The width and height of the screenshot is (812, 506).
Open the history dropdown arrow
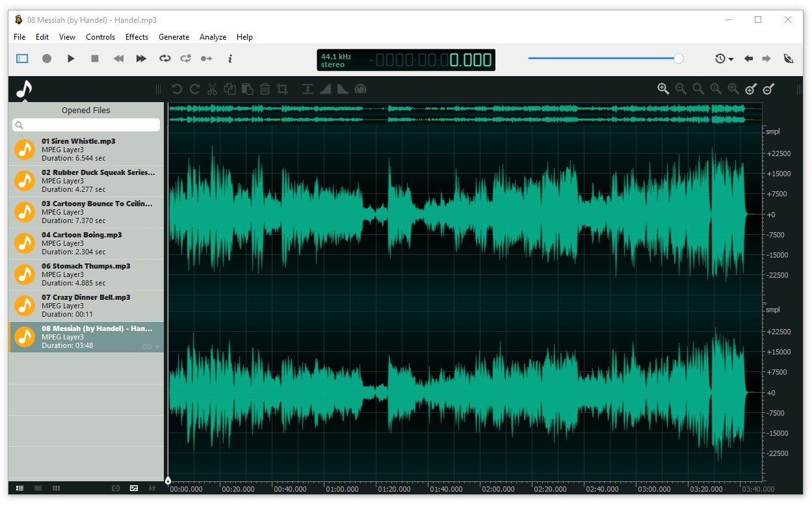(x=731, y=59)
